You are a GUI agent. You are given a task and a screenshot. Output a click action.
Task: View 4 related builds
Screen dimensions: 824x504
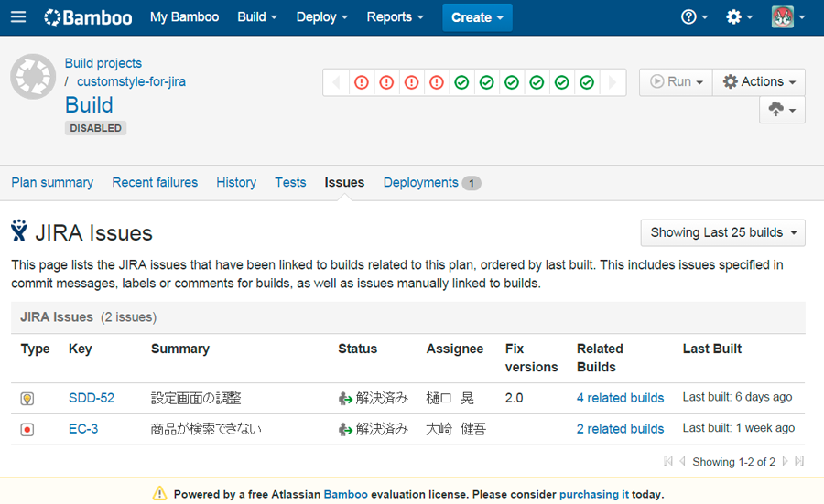pyautogui.click(x=620, y=398)
